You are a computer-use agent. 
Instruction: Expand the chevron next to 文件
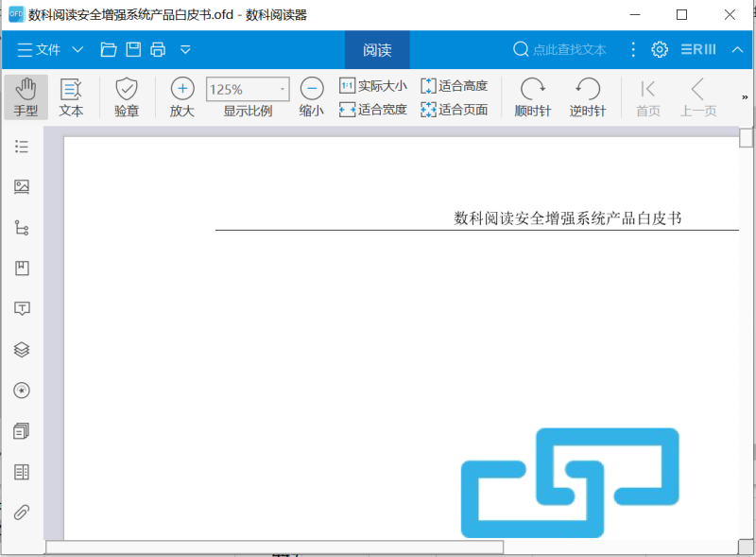(77, 50)
